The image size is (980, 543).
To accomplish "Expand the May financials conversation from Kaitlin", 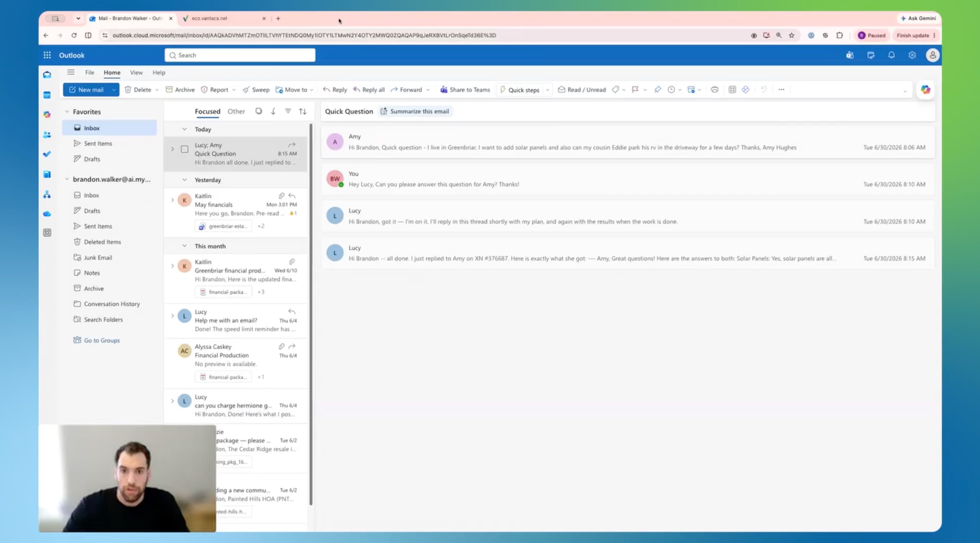I will click(x=172, y=200).
